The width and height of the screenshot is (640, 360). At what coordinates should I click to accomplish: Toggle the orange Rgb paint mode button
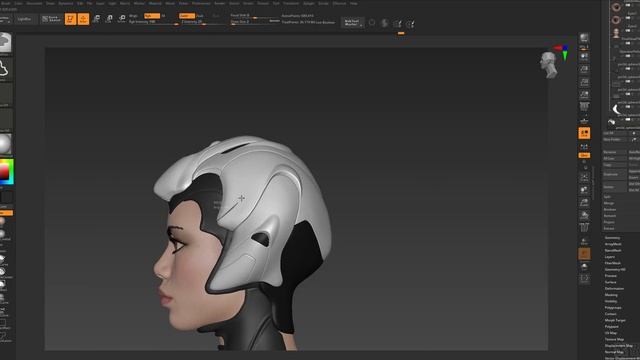pyautogui.click(x=152, y=16)
